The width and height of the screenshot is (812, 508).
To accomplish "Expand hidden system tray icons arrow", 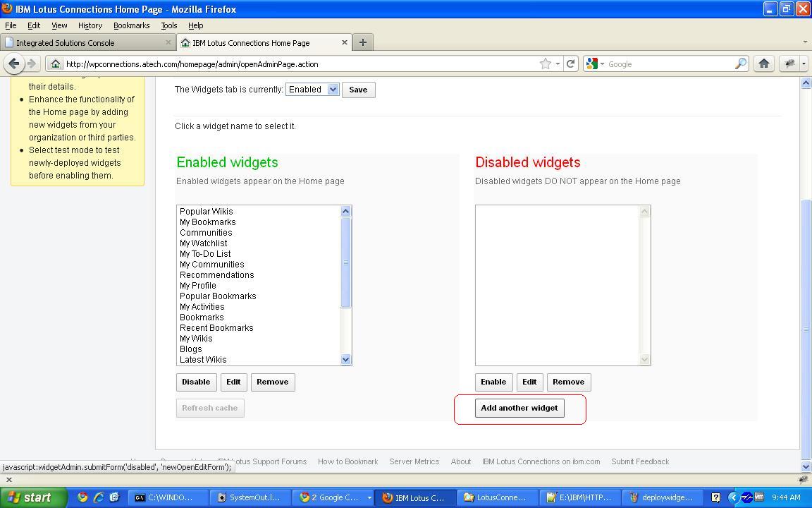I will (x=733, y=497).
